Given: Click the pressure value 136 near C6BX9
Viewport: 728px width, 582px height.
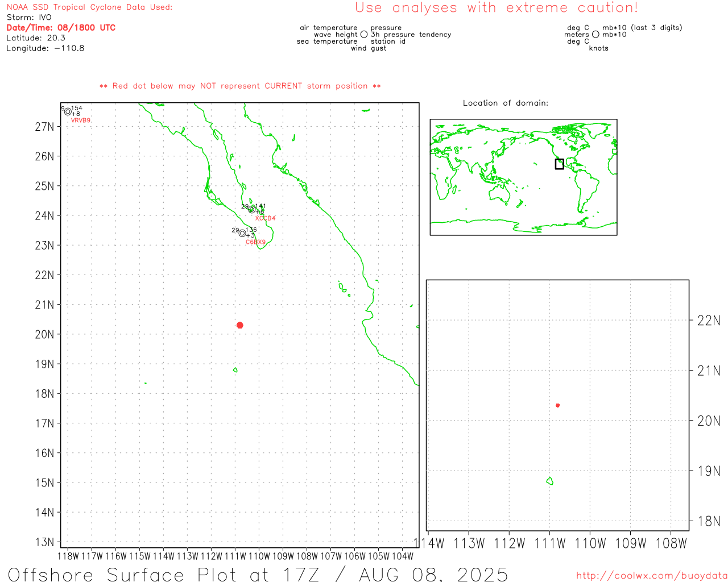Looking at the screenshot, I should [251, 230].
